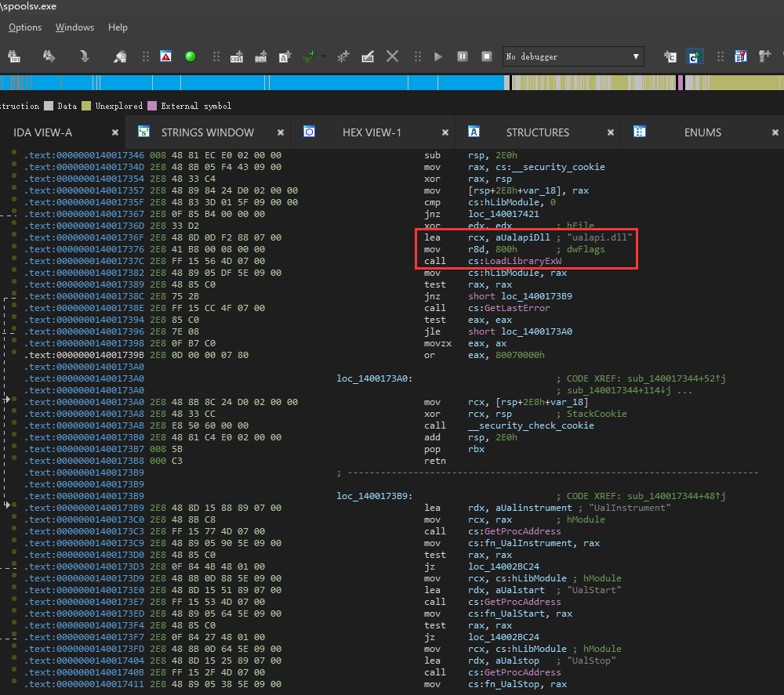This screenshot has height=695, width=784.
Task: Click the X delete icon in the toolbar
Action: [393, 56]
